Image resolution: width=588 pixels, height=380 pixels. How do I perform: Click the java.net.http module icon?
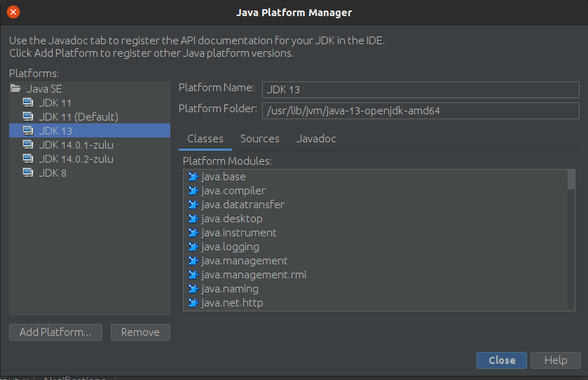193,303
